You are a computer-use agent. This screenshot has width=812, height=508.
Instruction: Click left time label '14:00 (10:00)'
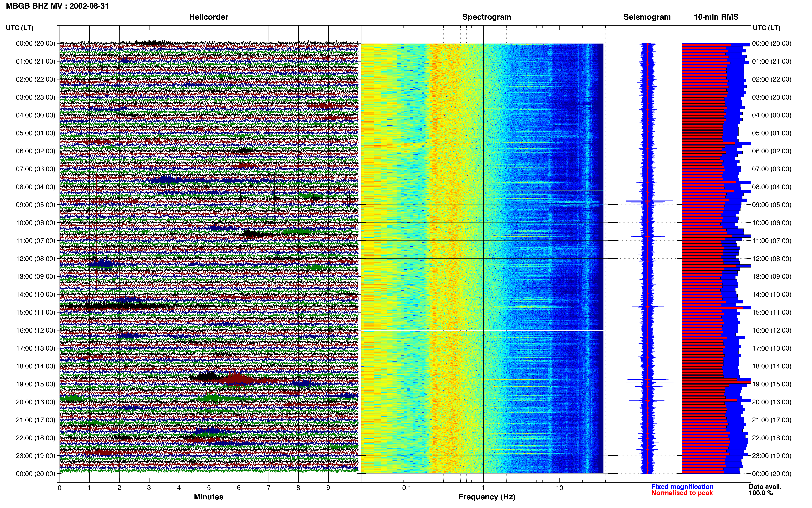pos(36,295)
